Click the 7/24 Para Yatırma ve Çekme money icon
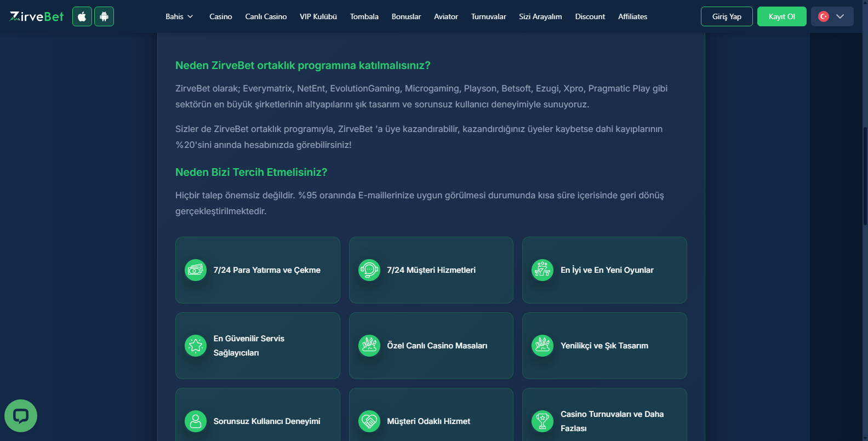The height and width of the screenshot is (441, 868). click(x=196, y=270)
